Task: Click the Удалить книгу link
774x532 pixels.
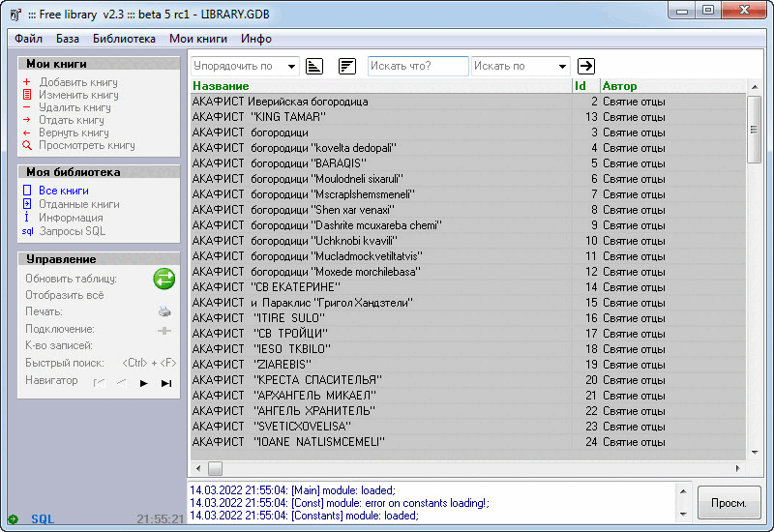Action: tap(75, 107)
